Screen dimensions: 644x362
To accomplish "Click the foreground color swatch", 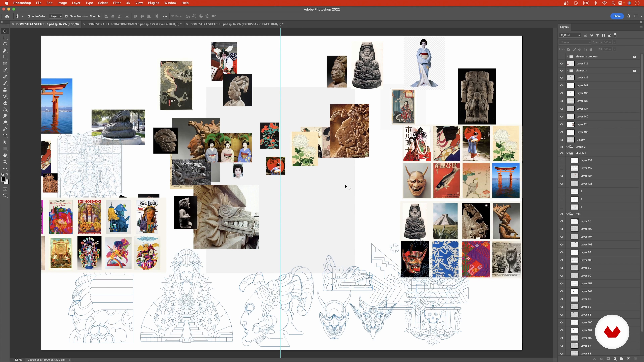I will (4, 179).
